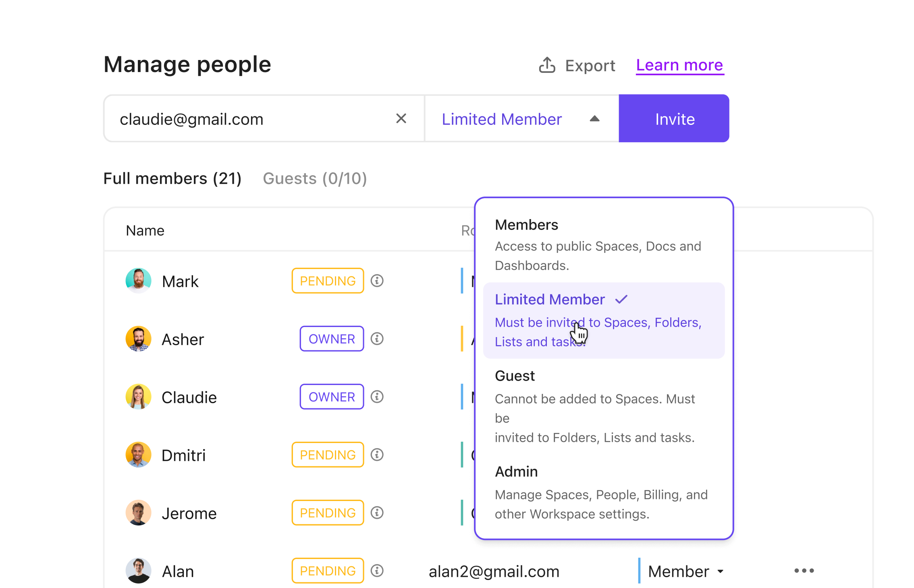Open three-dot menu for Alan's row

(804, 571)
